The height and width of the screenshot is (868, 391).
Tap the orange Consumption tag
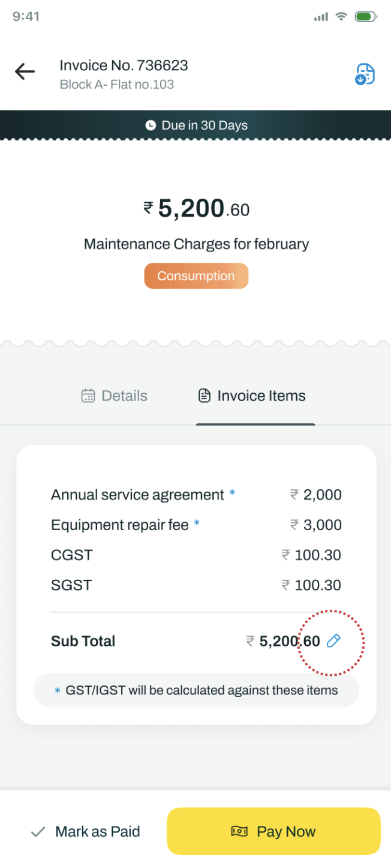pos(196,276)
